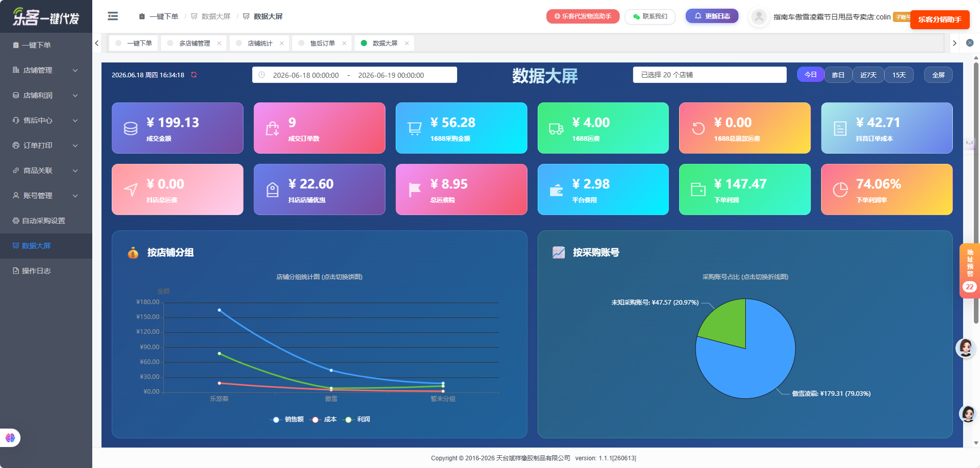Toggle the 成本 legend series
Viewport: 980px width, 468px height.
tap(324, 419)
